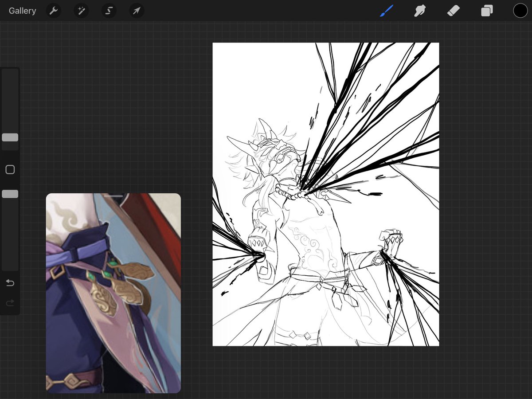532x399 pixels.
Task: Select the Smudge tool
Action: tap(420, 11)
